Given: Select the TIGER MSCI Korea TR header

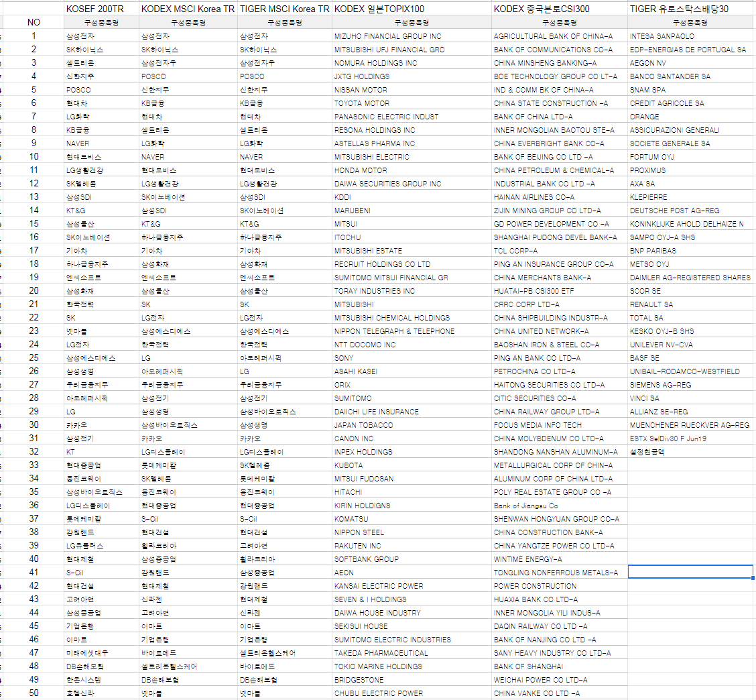Looking at the screenshot, I should [x=284, y=9].
